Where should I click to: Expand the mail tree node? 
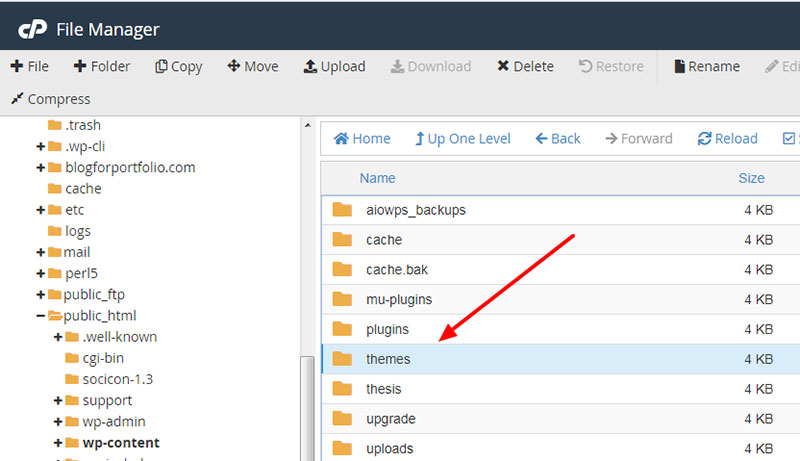[41, 252]
